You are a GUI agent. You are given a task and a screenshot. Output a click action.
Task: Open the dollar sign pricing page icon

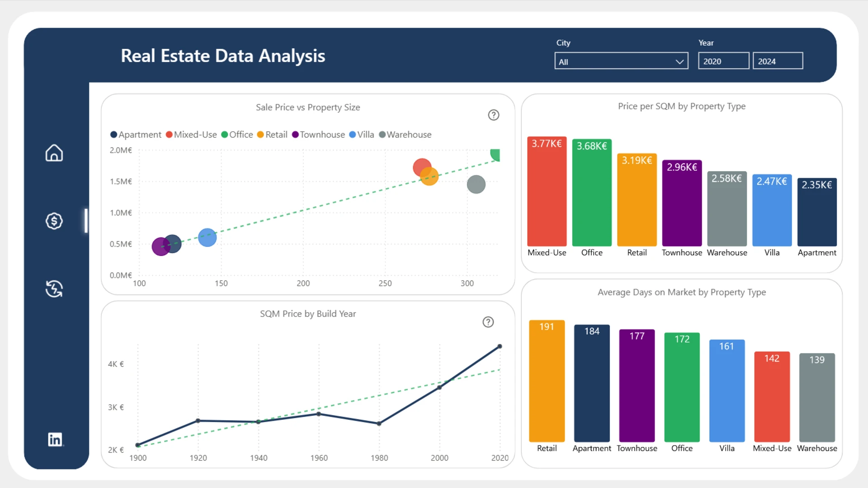point(54,221)
